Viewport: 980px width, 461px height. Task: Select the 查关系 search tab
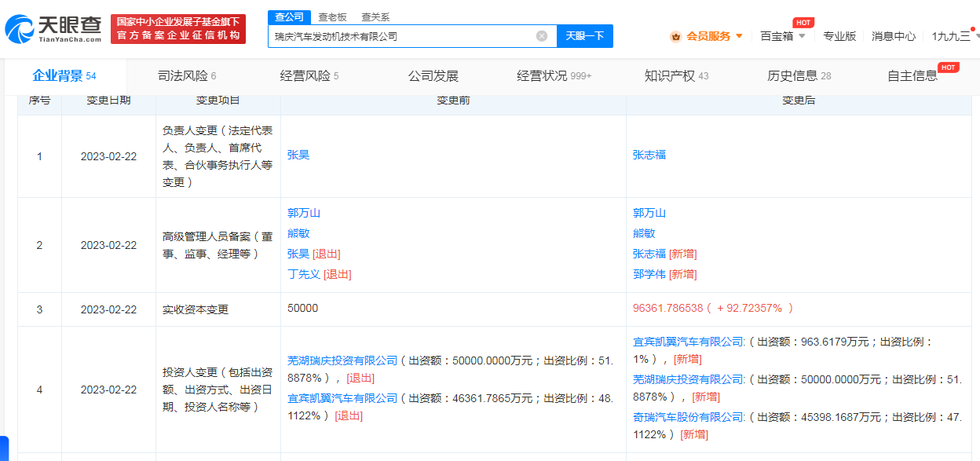[375, 16]
